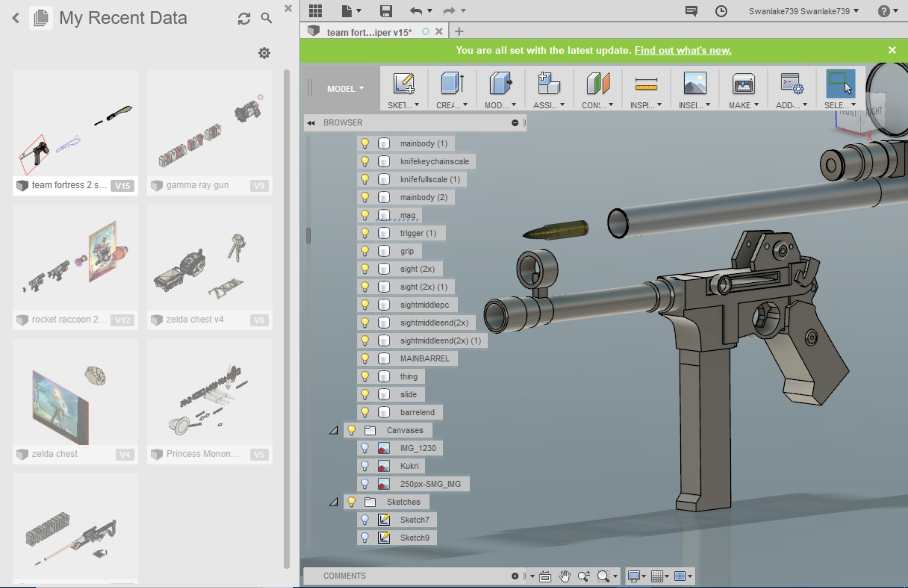Toggle visibility of MAINBARREL

click(365, 359)
